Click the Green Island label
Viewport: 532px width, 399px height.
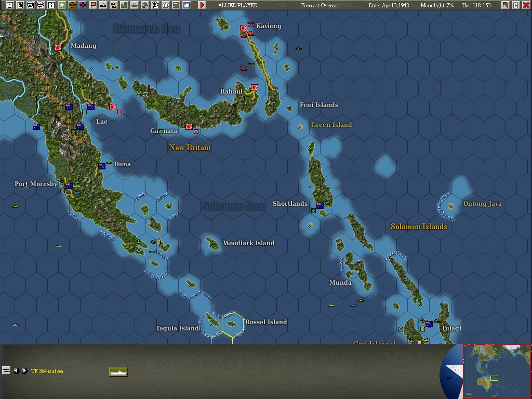(331, 125)
